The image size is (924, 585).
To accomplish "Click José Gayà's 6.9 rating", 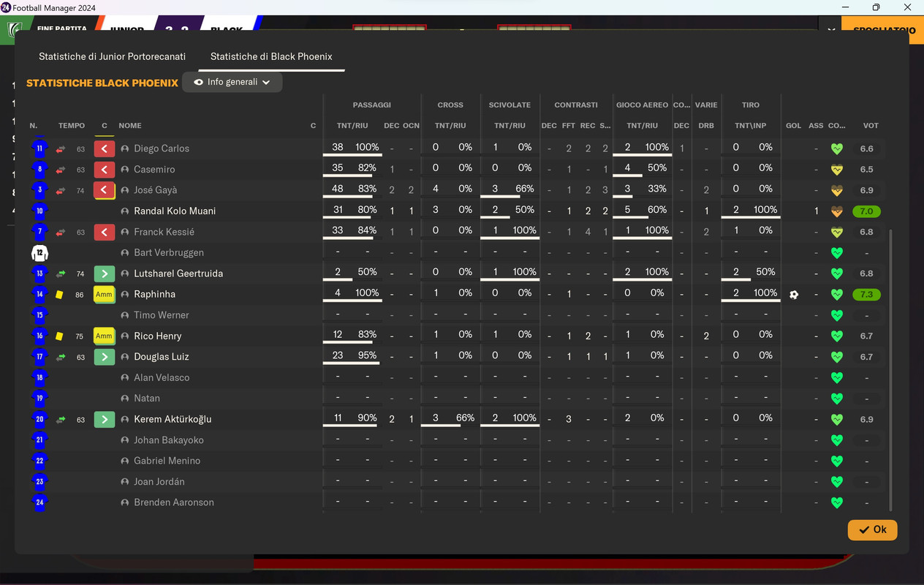I will 867,190.
